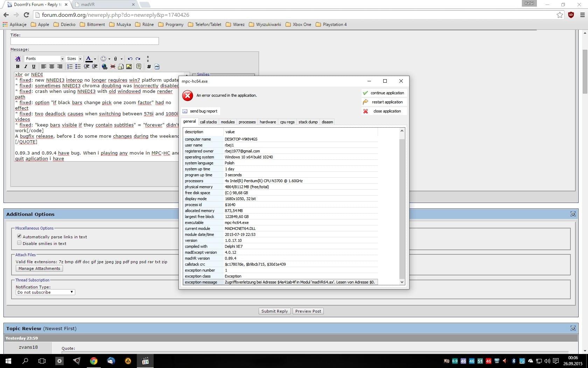
Task: Click the Remove Text Formatting icon
Action: (18, 59)
